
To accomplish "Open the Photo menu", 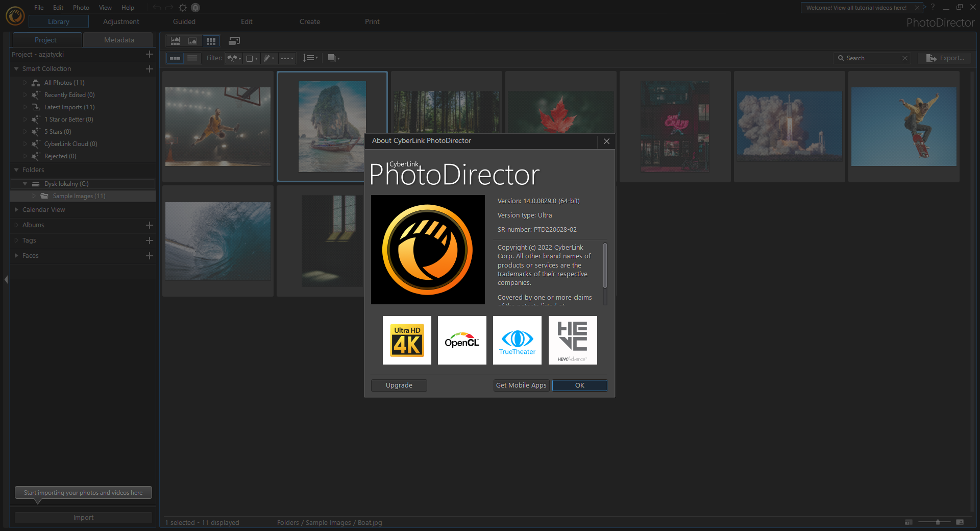I will coord(81,8).
